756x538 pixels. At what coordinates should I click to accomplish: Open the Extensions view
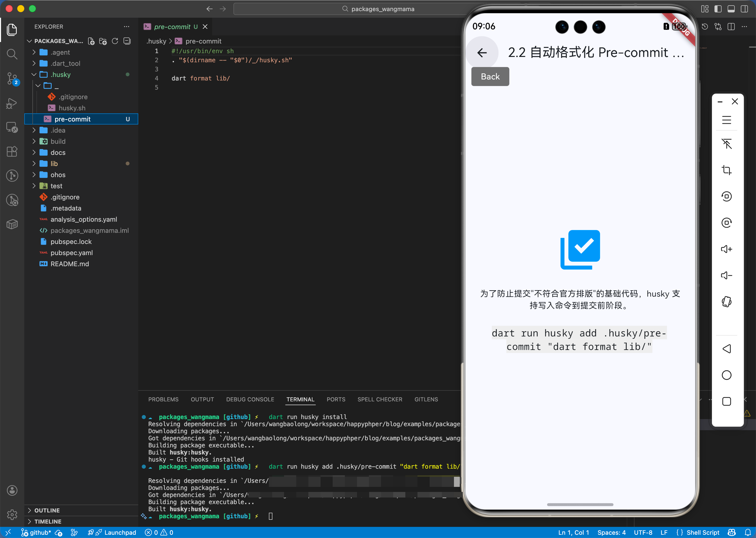12,151
